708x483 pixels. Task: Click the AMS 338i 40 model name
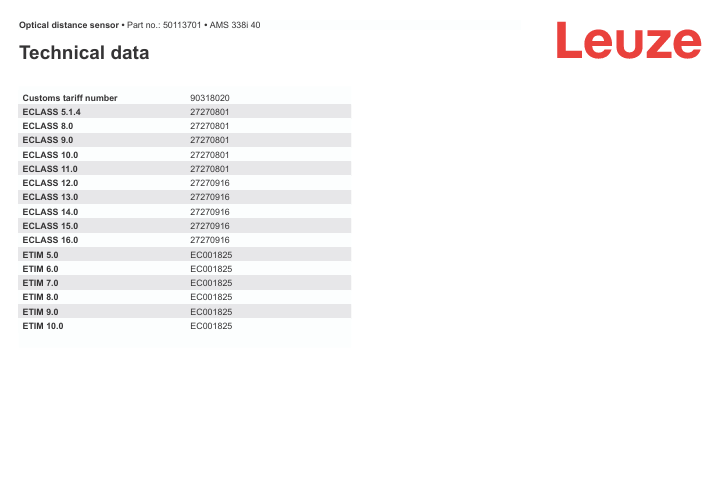click(235, 24)
